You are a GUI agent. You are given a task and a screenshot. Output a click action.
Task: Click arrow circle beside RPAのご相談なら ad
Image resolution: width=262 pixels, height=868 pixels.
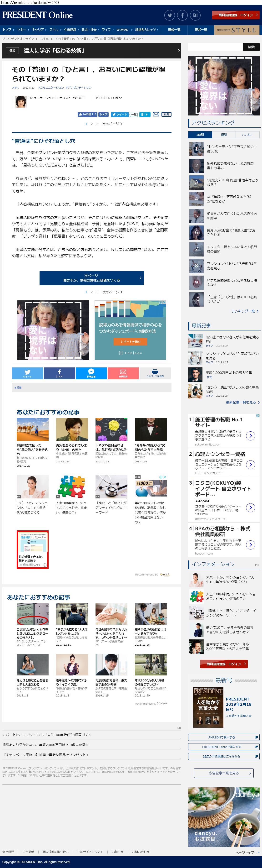(x=250, y=545)
